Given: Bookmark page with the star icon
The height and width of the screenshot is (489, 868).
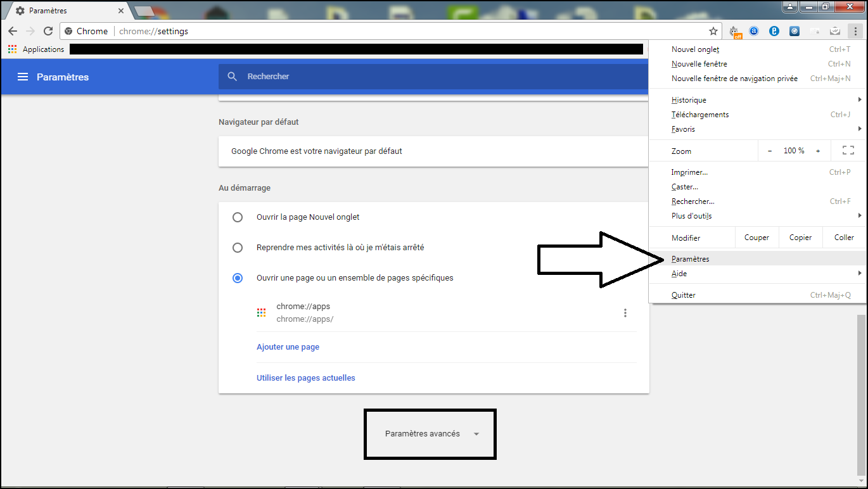Looking at the screenshot, I should (713, 31).
